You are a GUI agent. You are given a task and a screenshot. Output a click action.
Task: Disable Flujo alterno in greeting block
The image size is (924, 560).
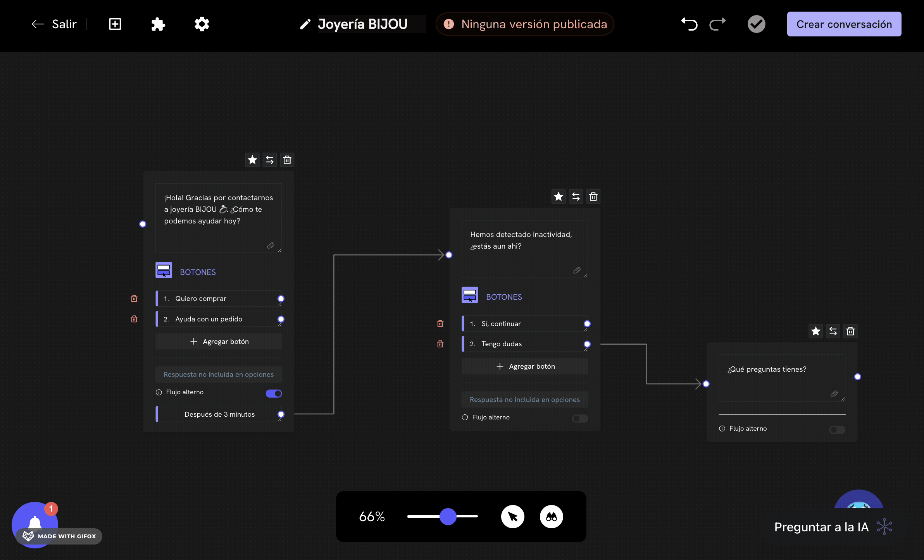pyautogui.click(x=274, y=393)
